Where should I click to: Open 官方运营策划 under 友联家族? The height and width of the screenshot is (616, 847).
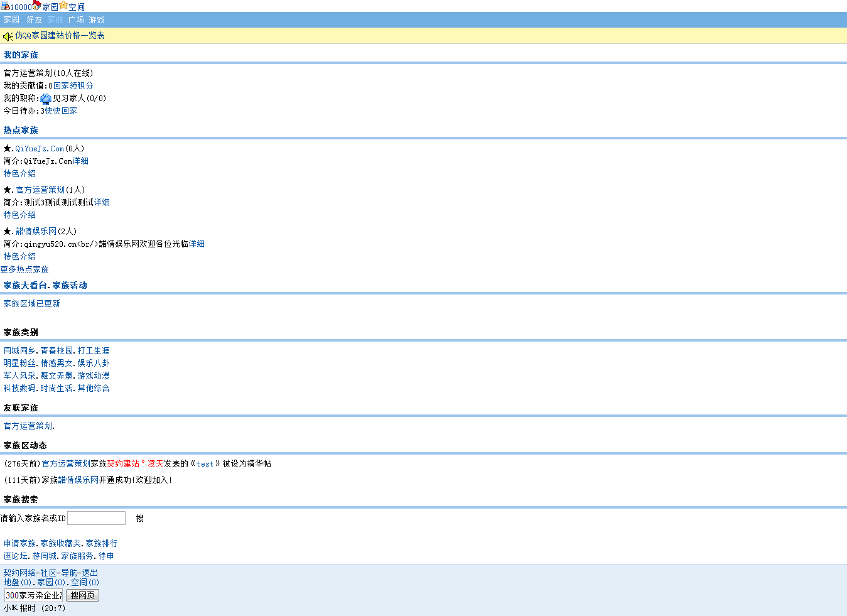coord(28,426)
